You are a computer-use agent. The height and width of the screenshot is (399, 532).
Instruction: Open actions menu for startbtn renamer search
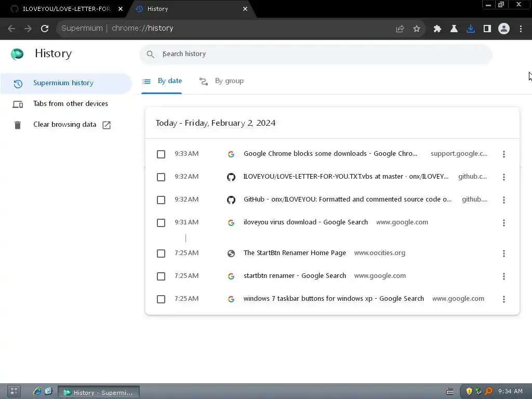[x=504, y=276]
